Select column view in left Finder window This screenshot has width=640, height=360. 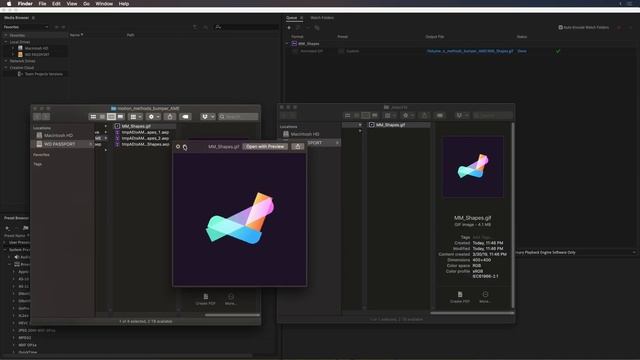(111, 117)
